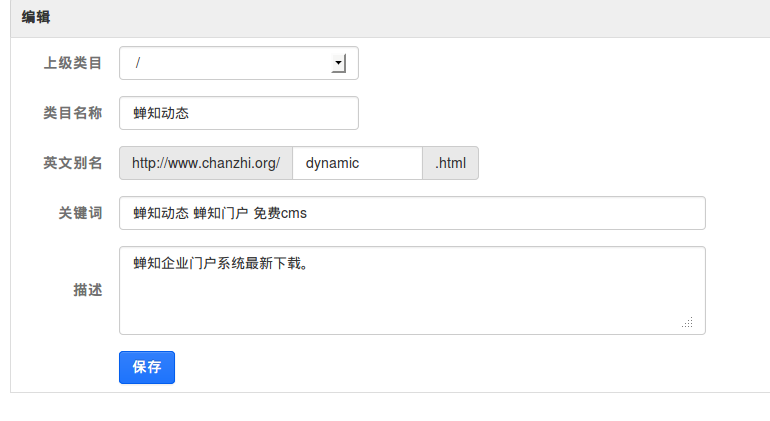Click the 上级类目 field label
Viewport: 770px width, 421px height.
[x=73, y=63]
